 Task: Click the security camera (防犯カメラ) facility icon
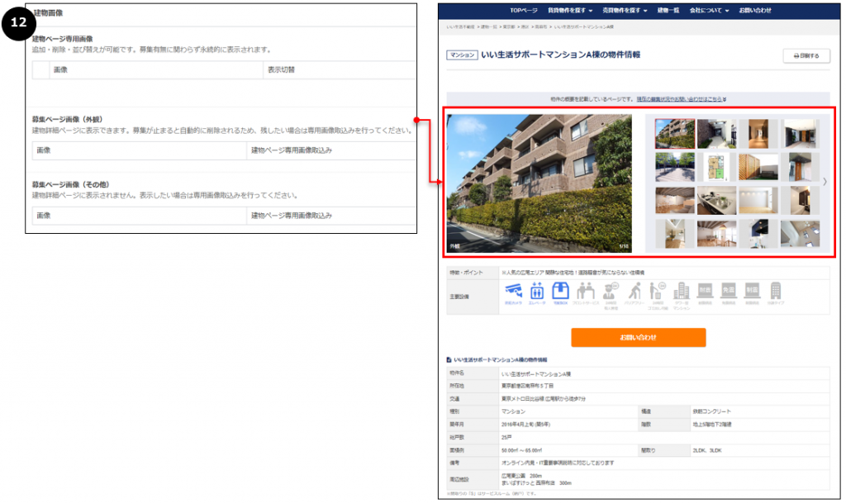click(513, 292)
